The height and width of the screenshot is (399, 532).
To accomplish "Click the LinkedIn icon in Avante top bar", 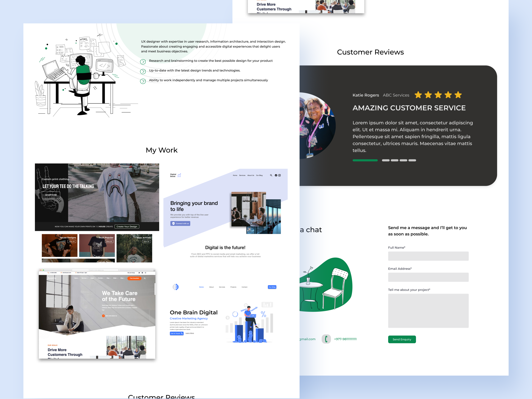I will 142,273.
